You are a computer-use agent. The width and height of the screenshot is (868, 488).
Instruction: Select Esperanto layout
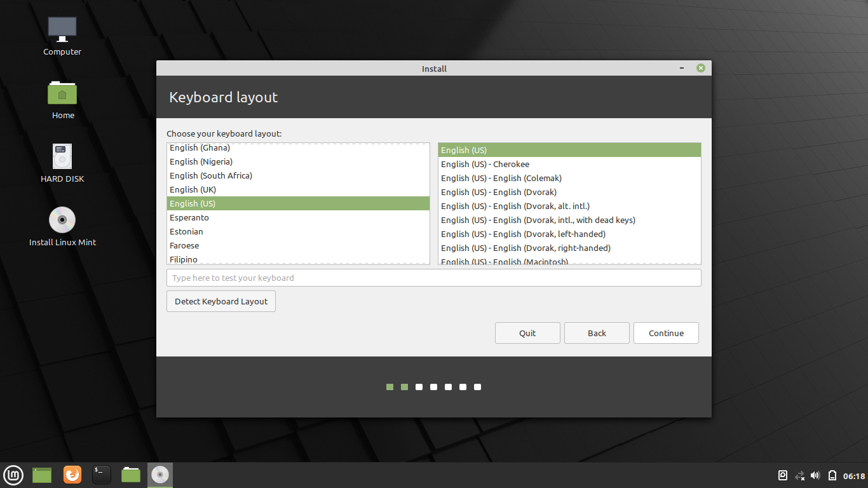pos(298,217)
